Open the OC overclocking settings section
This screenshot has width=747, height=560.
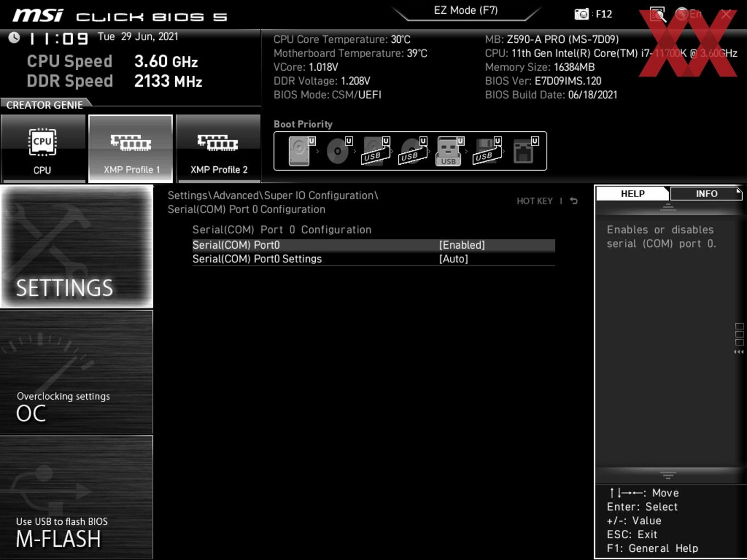[76, 372]
